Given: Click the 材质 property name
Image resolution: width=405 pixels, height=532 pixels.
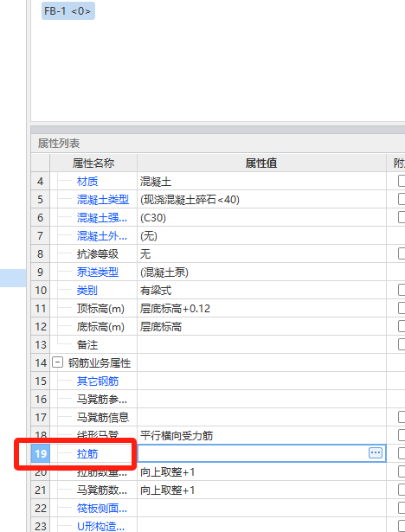Looking at the screenshot, I should tap(87, 182).
